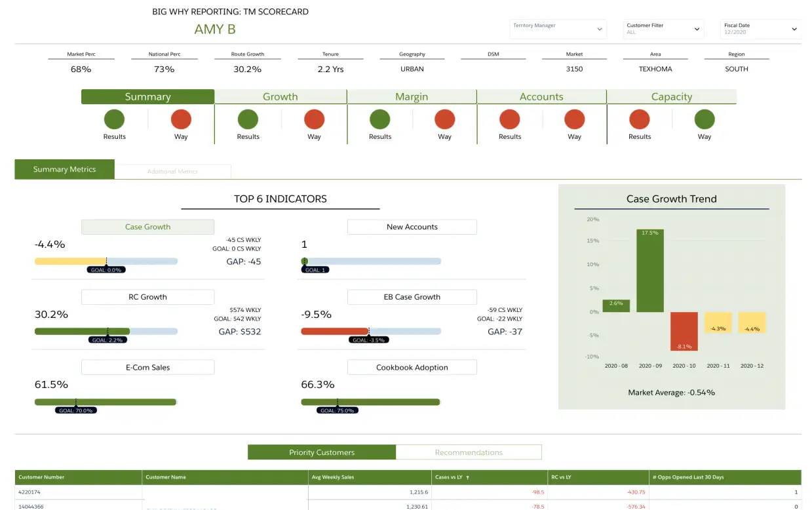Screen dimensions: 812x510
Task: Sort the table by Cases vs LY column
Action: (454, 477)
